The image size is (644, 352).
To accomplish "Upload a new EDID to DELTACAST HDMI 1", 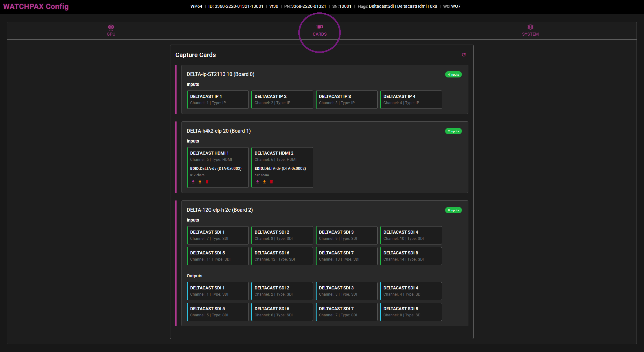I will 200,182.
